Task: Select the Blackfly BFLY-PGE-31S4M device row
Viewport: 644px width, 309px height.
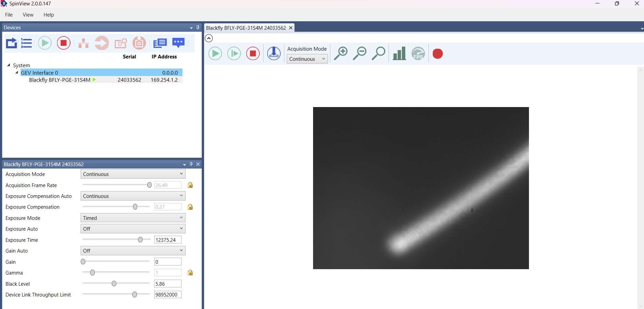Action: 60,80
